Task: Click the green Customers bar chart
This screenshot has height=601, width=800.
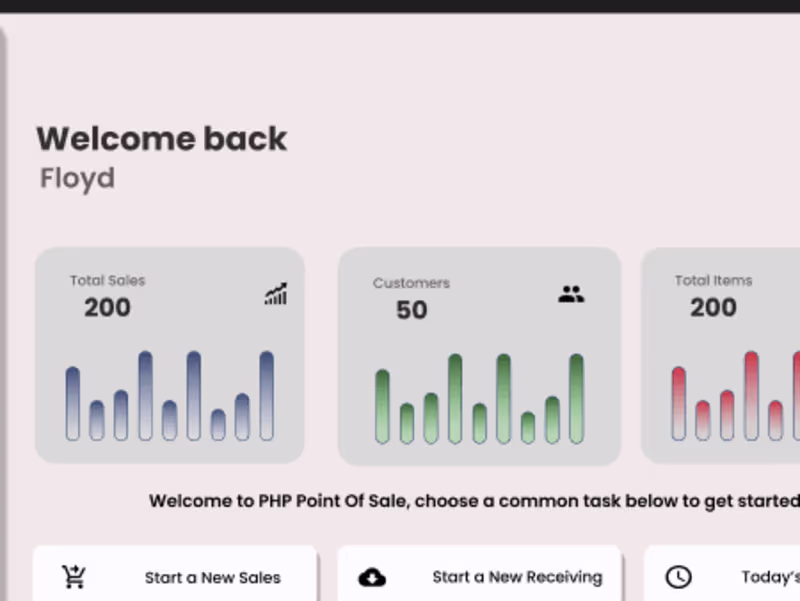Action: 478,399
